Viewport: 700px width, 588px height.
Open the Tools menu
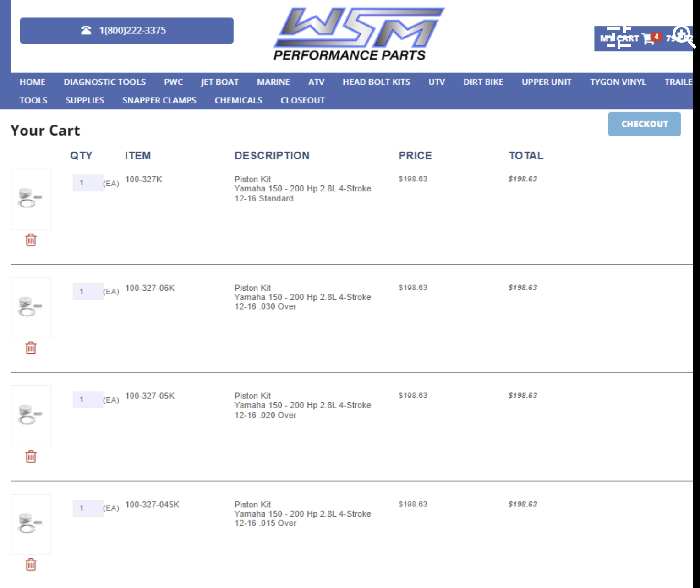click(x=33, y=100)
